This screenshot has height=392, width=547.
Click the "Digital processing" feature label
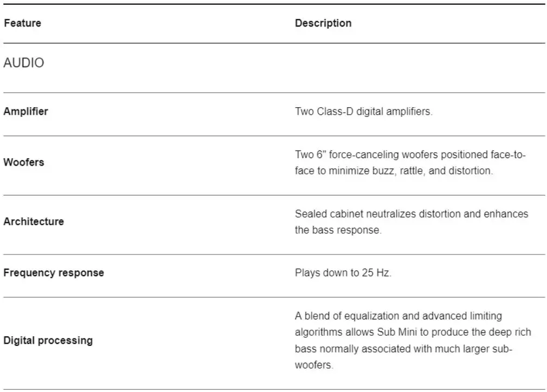coord(48,341)
